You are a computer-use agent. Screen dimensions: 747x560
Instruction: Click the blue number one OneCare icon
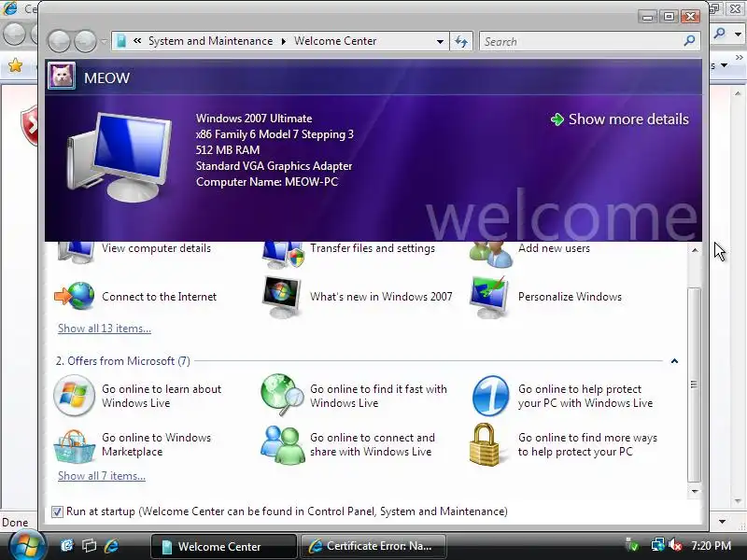click(x=491, y=396)
